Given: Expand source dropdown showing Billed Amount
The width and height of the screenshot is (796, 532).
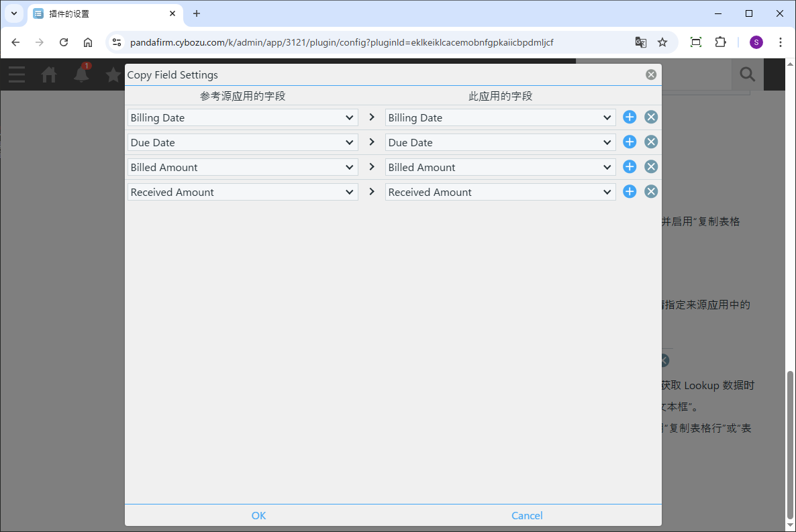Looking at the screenshot, I should coord(242,167).
